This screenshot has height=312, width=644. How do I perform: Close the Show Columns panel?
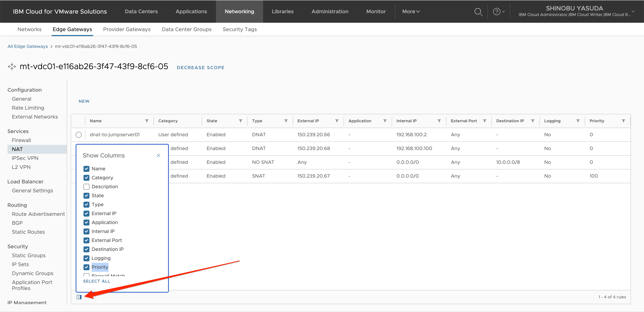coord(158,155)
